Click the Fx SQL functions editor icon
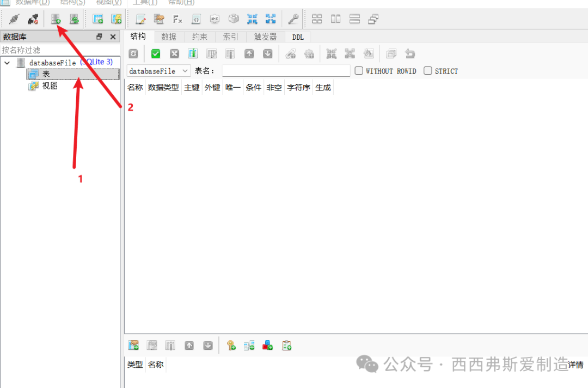Screen dimensions: 588x388 pyautogui.click(x=177, y=19)
